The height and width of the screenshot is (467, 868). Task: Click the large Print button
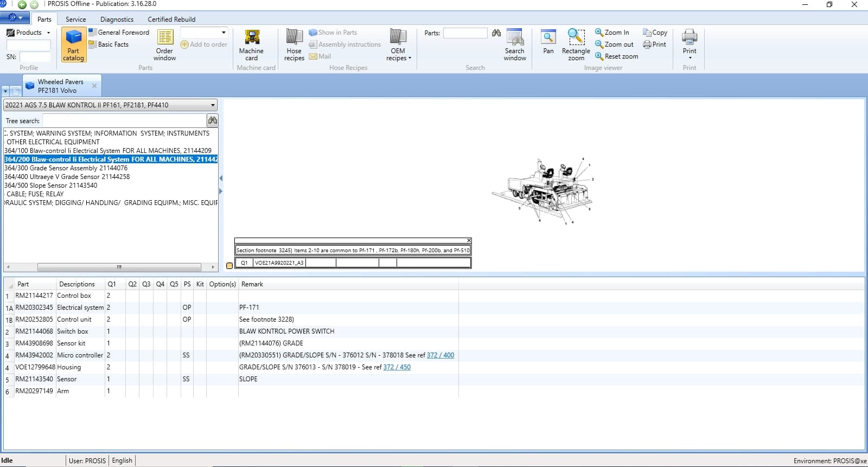click(690, 44)
